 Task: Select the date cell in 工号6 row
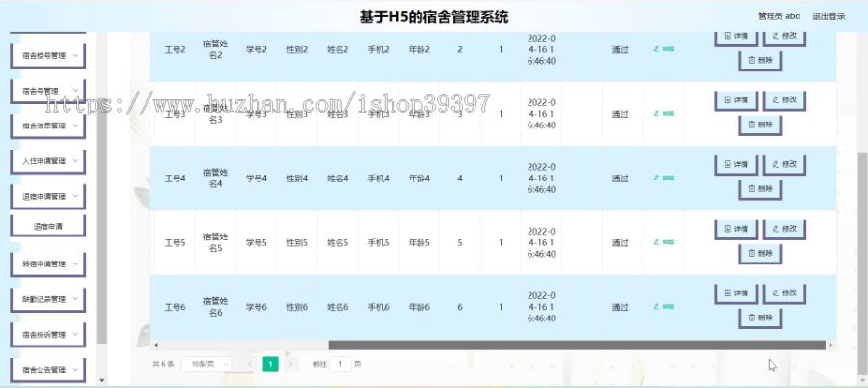[541, 307]
